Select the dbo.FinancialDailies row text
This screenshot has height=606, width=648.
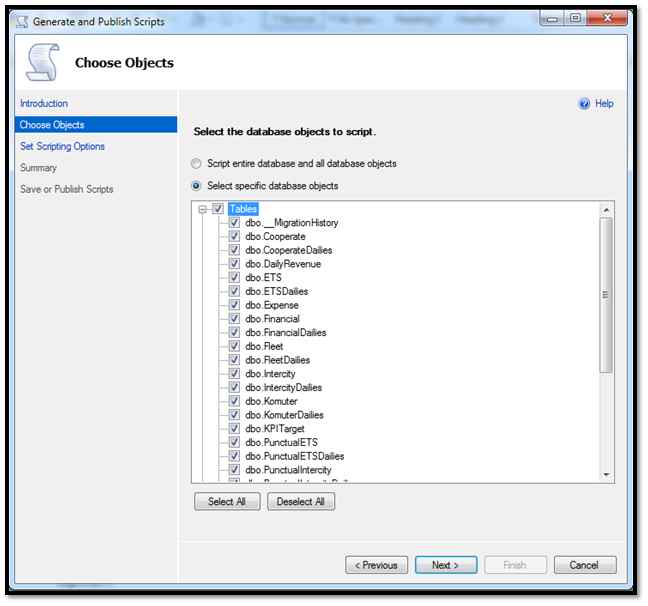[x=286, y=332]
